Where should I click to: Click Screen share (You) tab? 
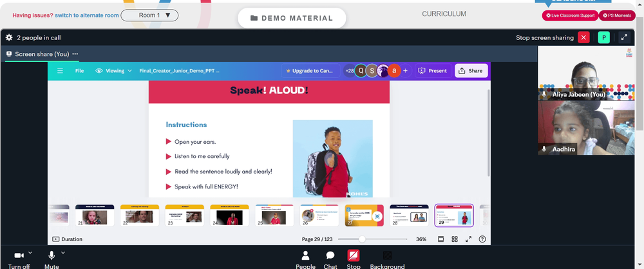(x=42, y=54)
